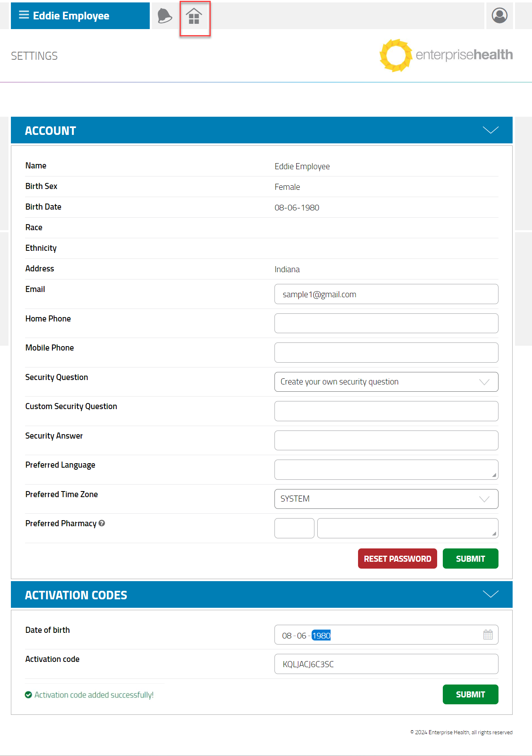Click the Custom Security Question field

(386, 411)
